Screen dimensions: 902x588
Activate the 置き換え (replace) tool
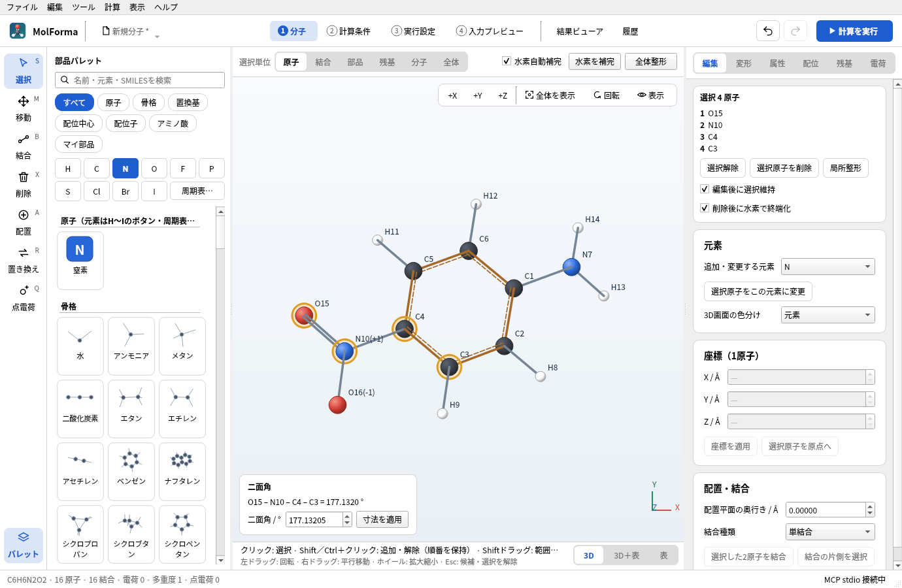point(24,260)
